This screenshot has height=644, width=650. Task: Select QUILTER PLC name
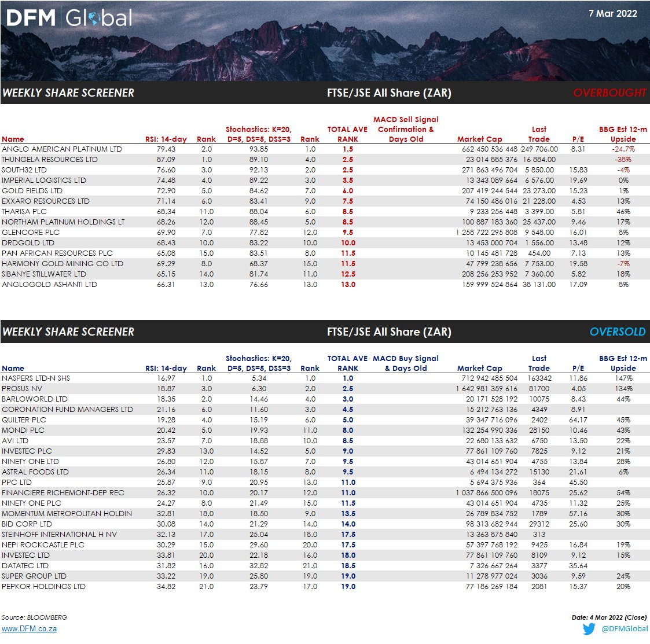click(24, 419)
